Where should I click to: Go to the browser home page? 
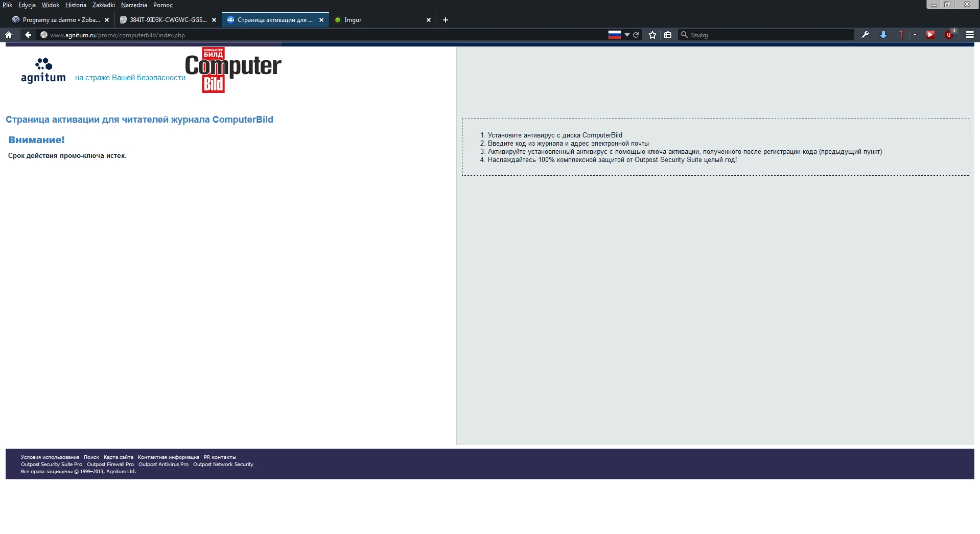click(x=9, y=35)
